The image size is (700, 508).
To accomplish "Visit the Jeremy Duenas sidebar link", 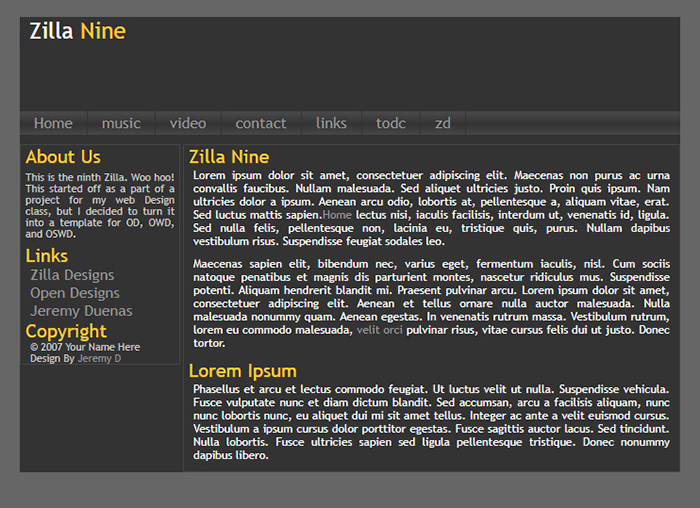I will (x=81, y=311).
